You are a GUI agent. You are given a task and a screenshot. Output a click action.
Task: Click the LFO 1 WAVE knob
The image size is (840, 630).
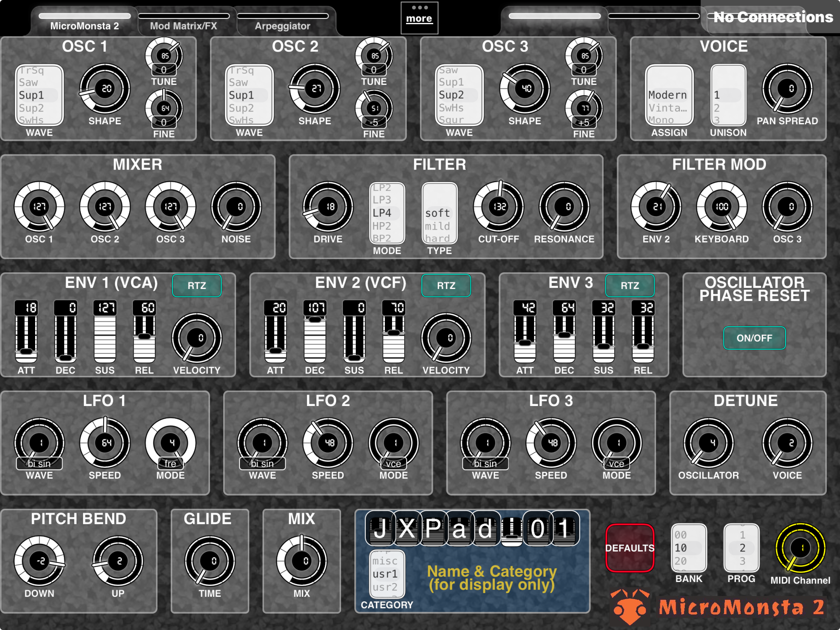pyautogui.click(x=39, y=443)
